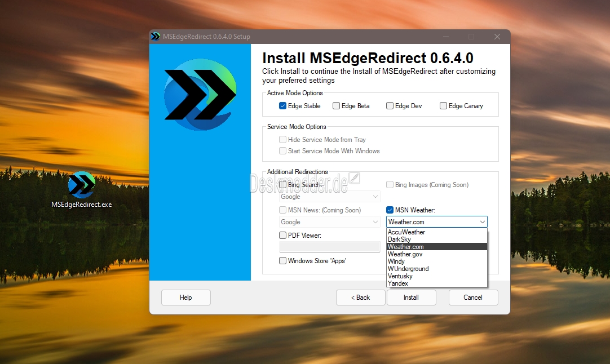Click the PDF Viewer path input field

point(329,247)
